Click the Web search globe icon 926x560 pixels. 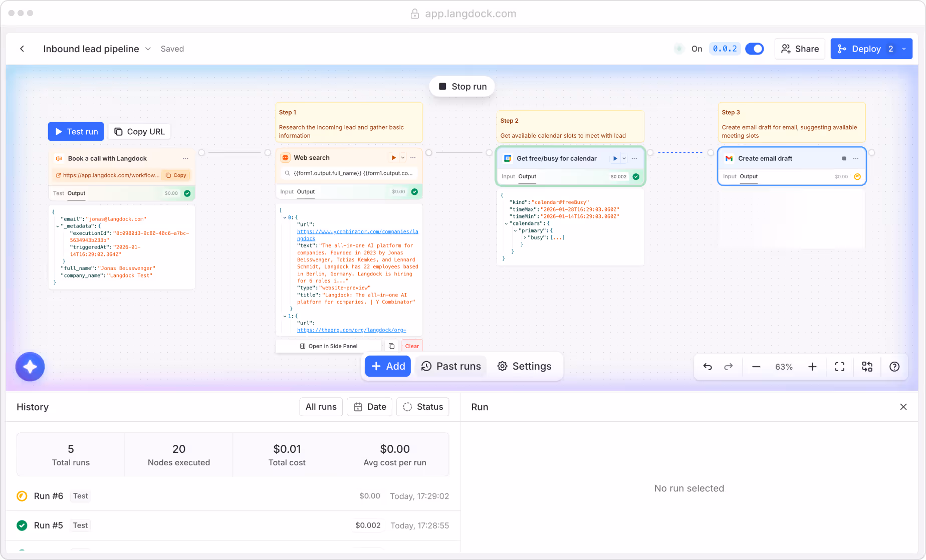click(286, 158)
